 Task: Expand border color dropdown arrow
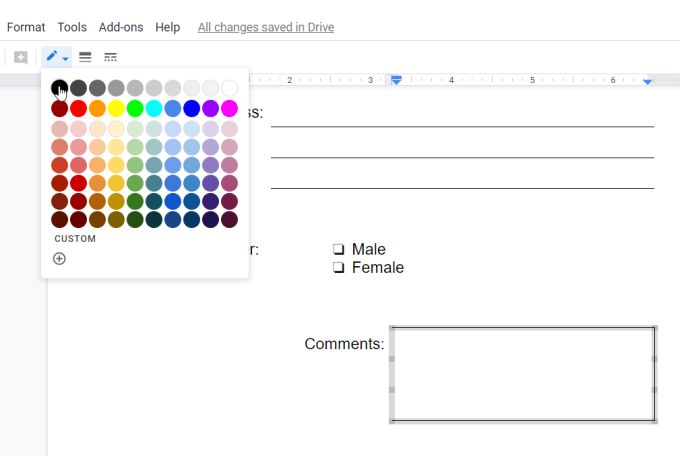[x=66, y=58]
